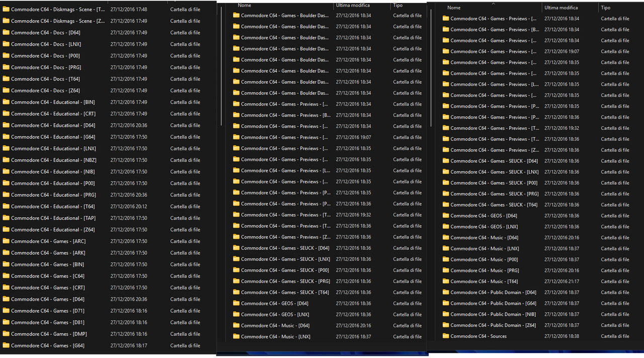The height and width of the screenshot is (358, 644).
Task: Click folder icon of Games - [BIN]
Action: click(6, 264)
